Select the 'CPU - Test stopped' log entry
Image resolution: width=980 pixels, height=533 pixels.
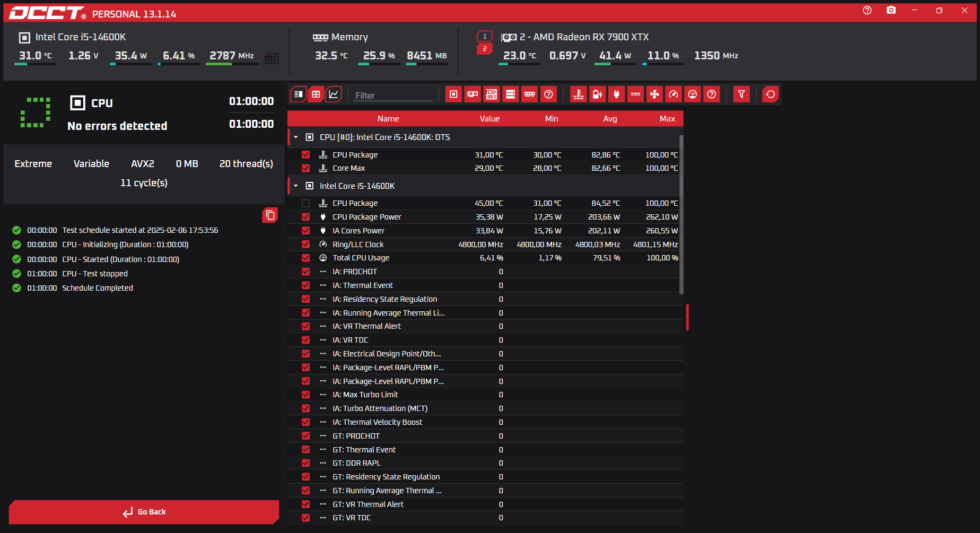(x=95, y=274)
